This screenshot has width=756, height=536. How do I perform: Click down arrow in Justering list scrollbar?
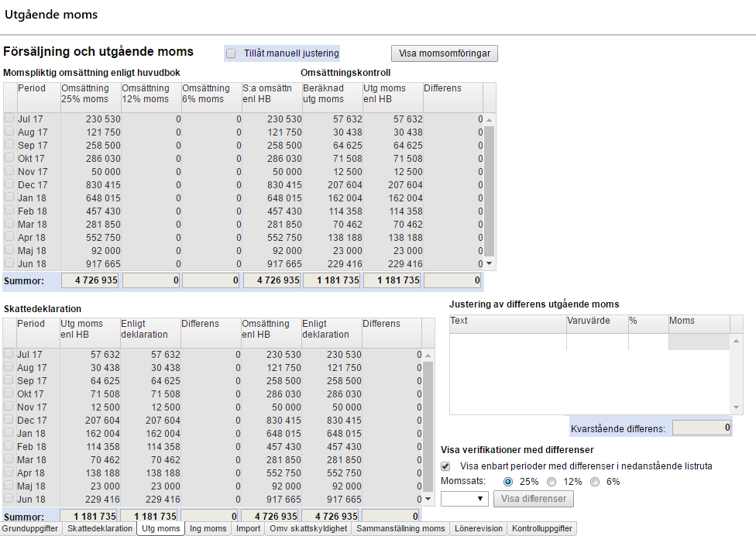pyautogui.click(x=736, y=407)
